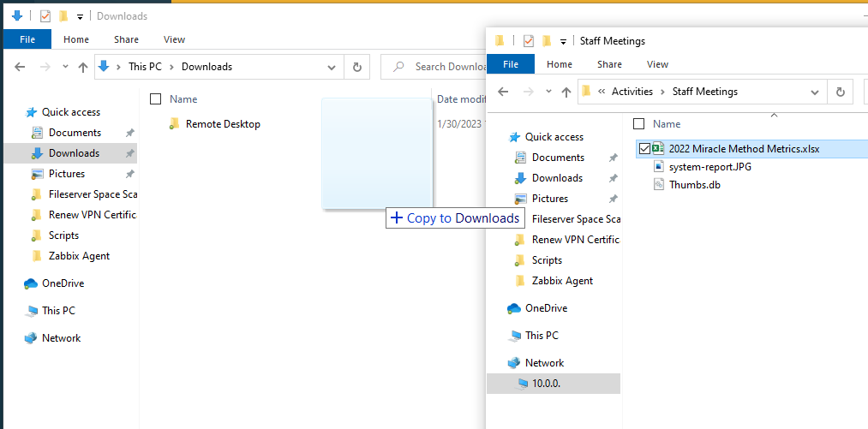Select OneDrive in Downloads window sidebar
This screenshot has width=868, height=429.
point(63,283)
